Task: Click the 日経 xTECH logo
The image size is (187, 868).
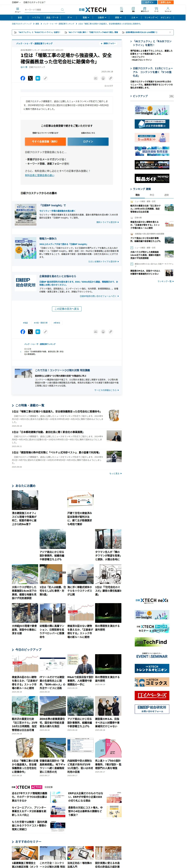Action: pyautogui.click(x=92, y=10)
